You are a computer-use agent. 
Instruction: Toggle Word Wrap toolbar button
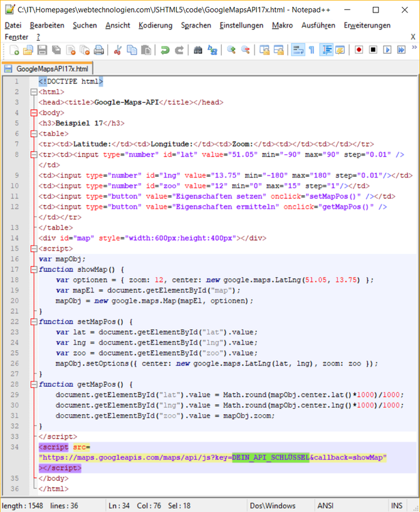pyautogui.click(x=298, y=50)
